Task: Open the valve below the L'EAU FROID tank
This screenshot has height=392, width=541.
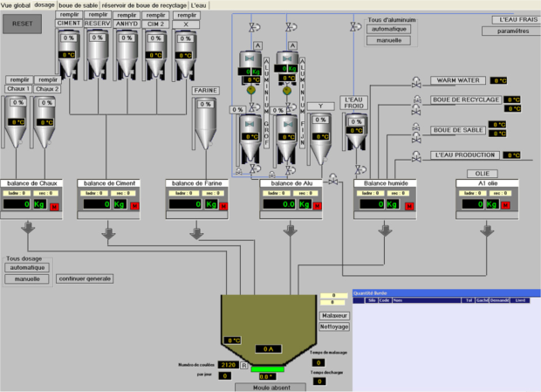Action: (360, 169)
